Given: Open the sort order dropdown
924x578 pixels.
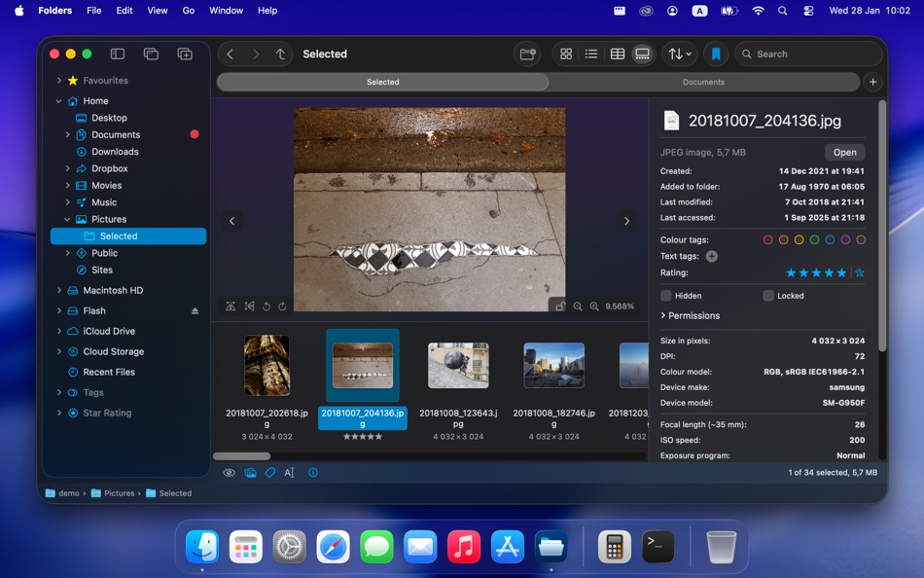Looking at the screenshot, I should coord(679,54).
